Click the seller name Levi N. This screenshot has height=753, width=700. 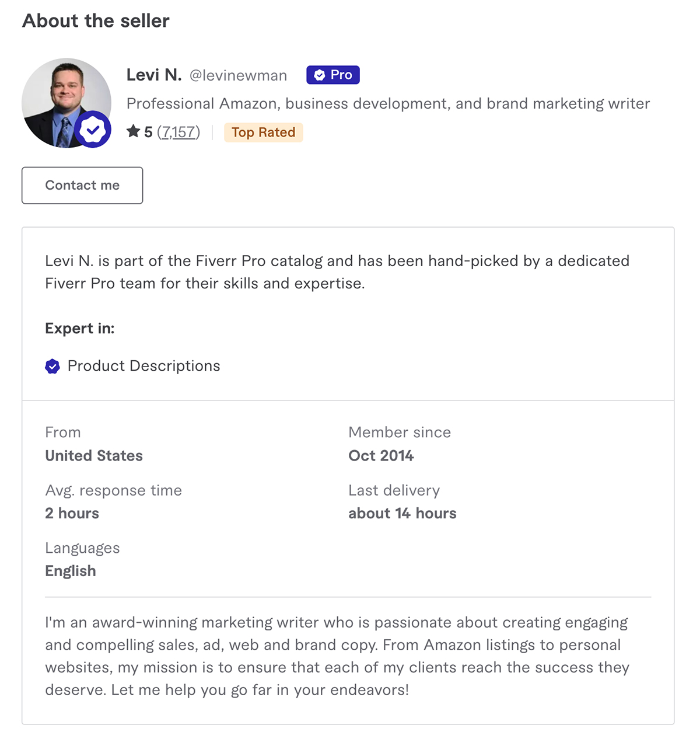point(154,75)
